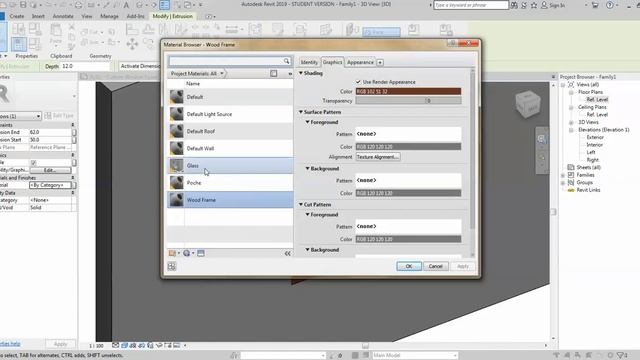Expand the Groups tree node
This screenshot has width=640, height=360.
pos(563,182)
